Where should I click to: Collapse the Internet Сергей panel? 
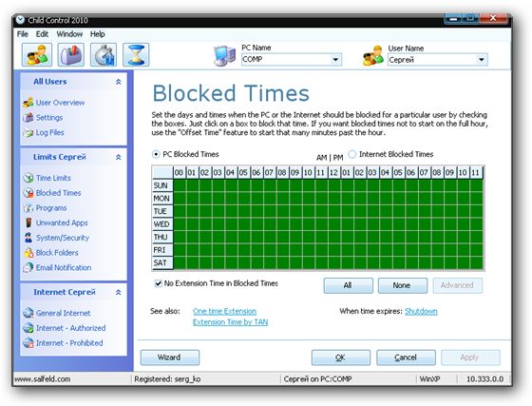(x=119, y=292)
